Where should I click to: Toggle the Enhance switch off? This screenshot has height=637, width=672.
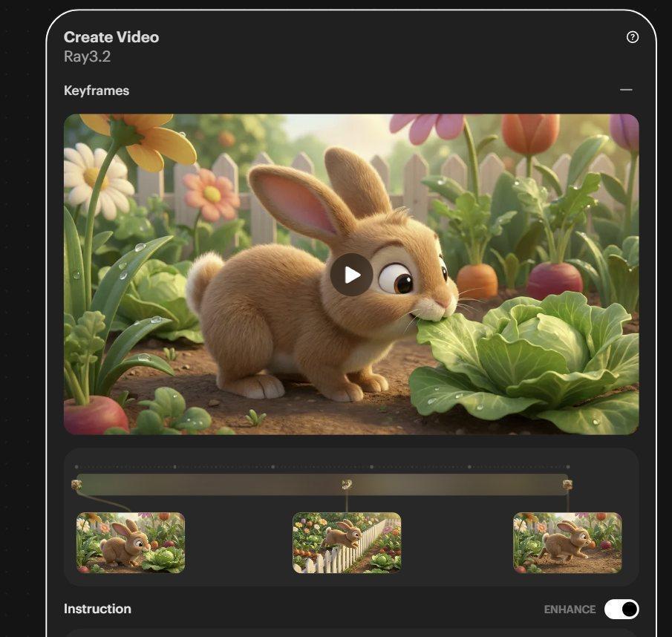(621, 609)
